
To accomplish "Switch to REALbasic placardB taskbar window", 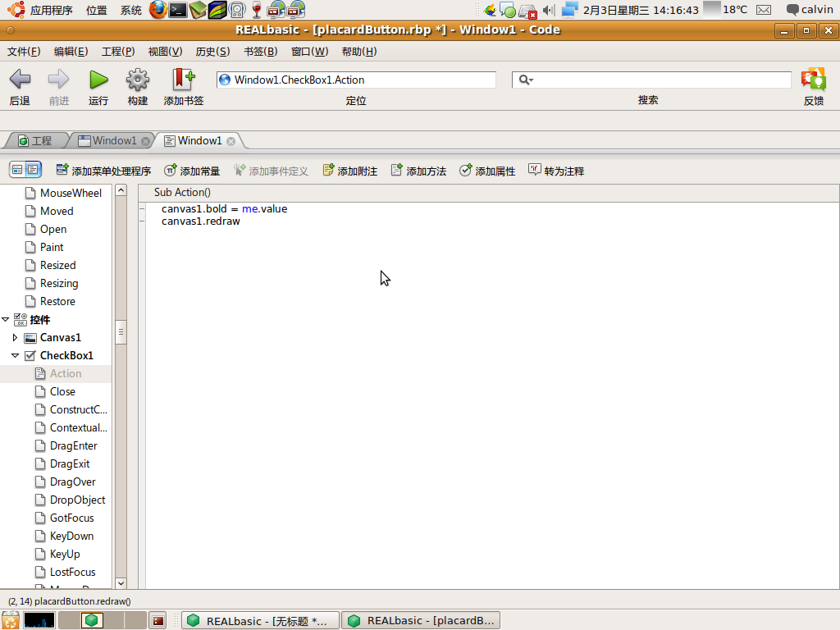I will pos(421,620).
